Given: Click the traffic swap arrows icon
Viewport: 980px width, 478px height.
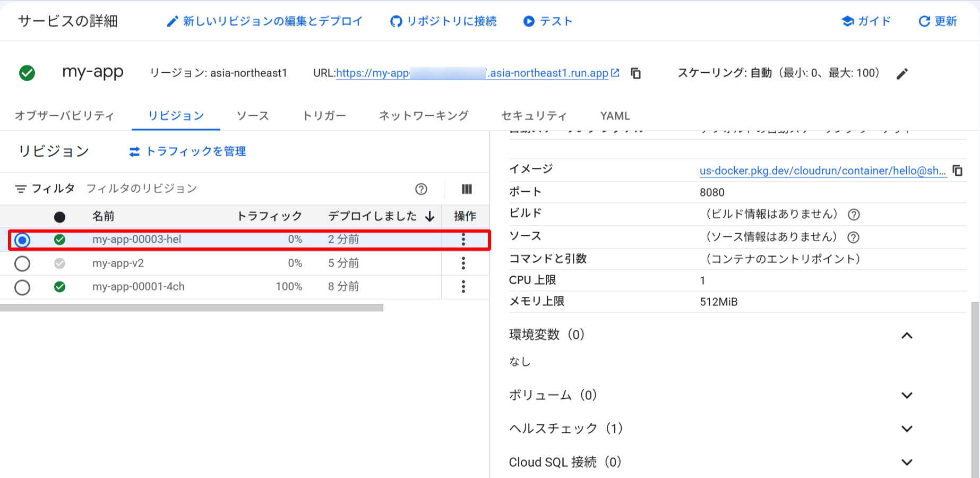Looking at the screenshot, I should [x=134, y=152].
